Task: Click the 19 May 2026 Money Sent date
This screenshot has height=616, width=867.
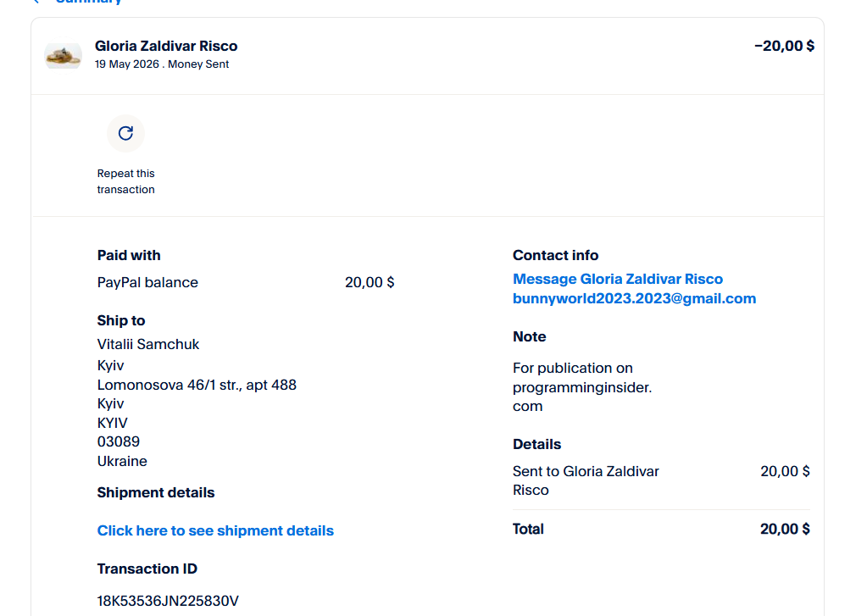Action: click(162, 64)
